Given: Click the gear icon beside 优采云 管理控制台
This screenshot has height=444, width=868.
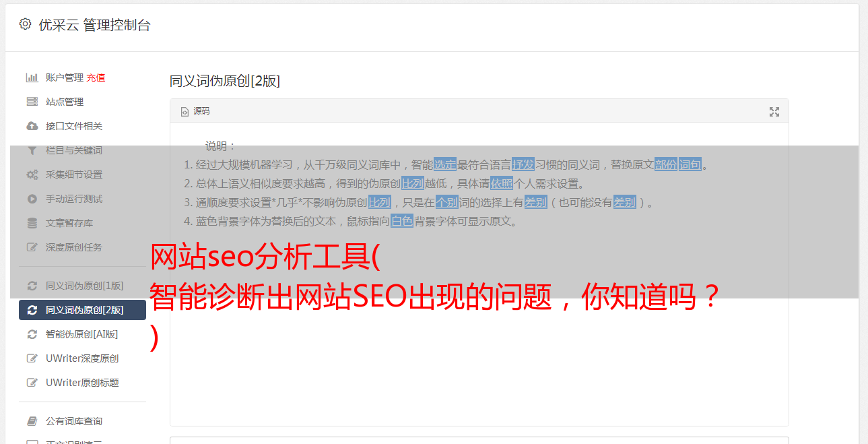Looking at the screenshot, I should click(x=25, y=24).
